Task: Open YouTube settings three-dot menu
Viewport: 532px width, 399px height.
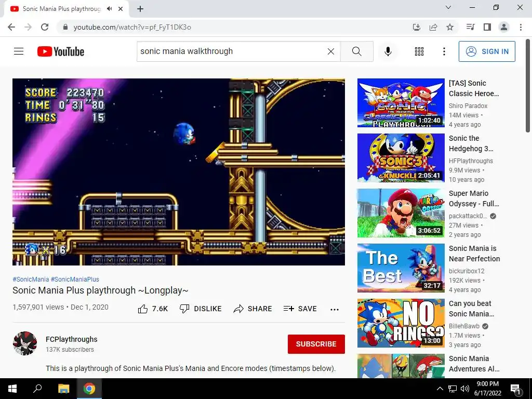Action: (444, 51)
